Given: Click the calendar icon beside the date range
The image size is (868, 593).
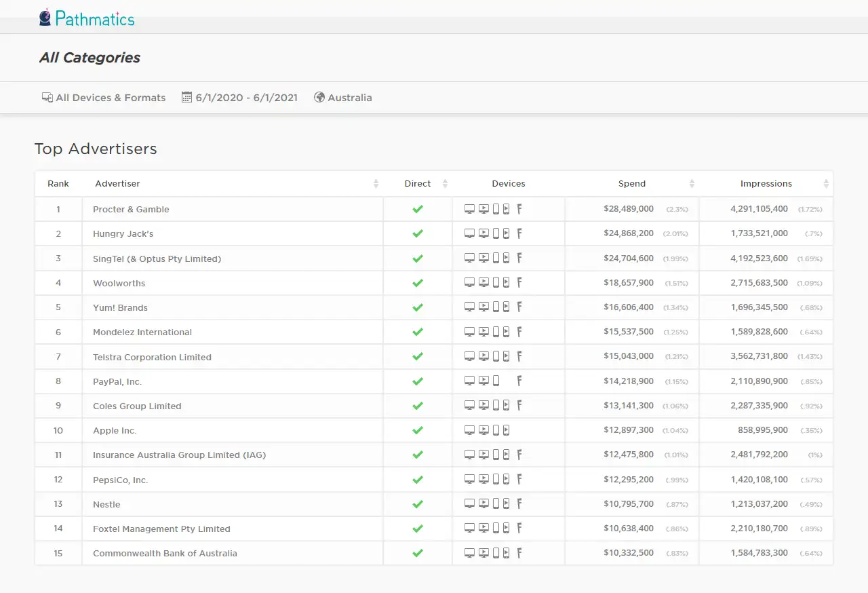Looking at the screenshot, I should [x=187, y=97].
